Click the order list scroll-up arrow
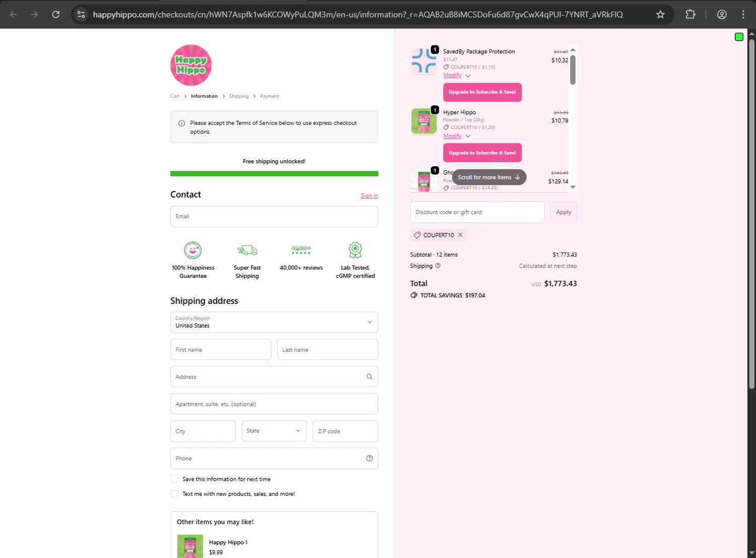Image resolution: width=756 pixels, height=558 pixels. pyautogui.click(x=573, y=50)
